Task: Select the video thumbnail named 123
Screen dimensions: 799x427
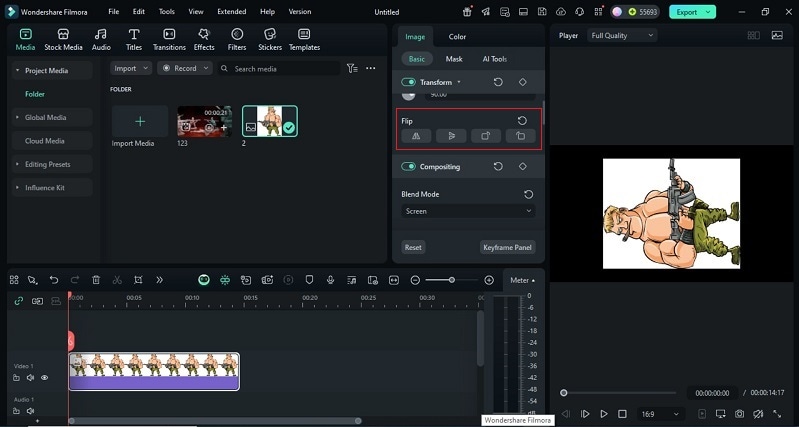Action: [x=204, y=121]
